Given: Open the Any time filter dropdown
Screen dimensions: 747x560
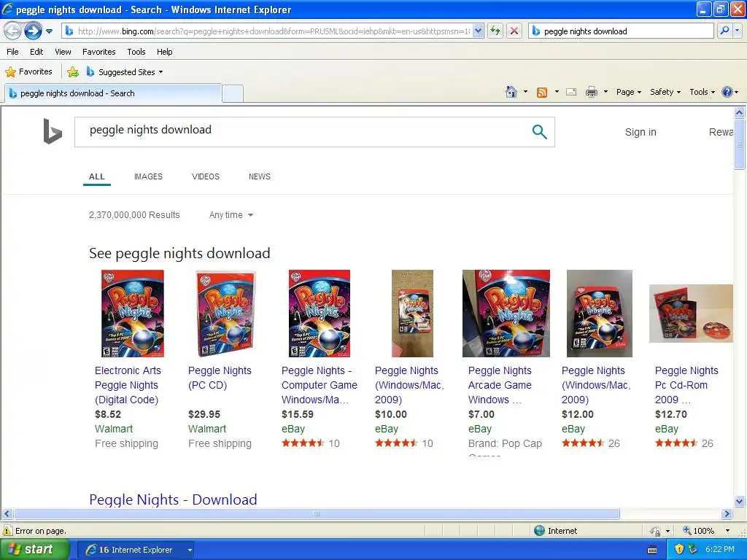Looking at the screenshot, I should pyautogui.click(x=231, y=215).
